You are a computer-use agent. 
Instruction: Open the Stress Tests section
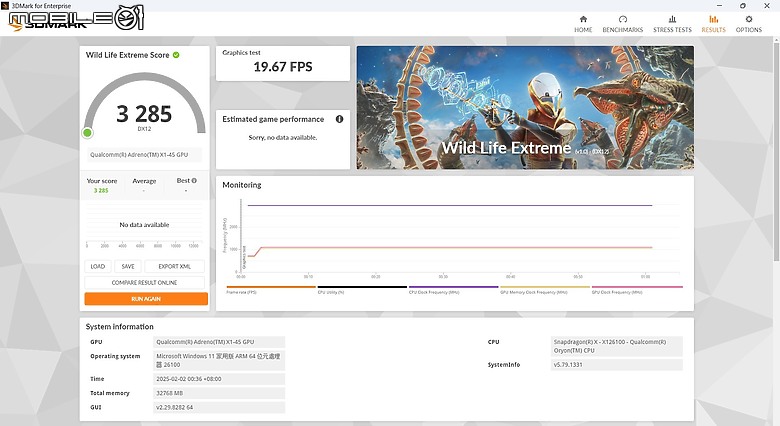point(672,24)
